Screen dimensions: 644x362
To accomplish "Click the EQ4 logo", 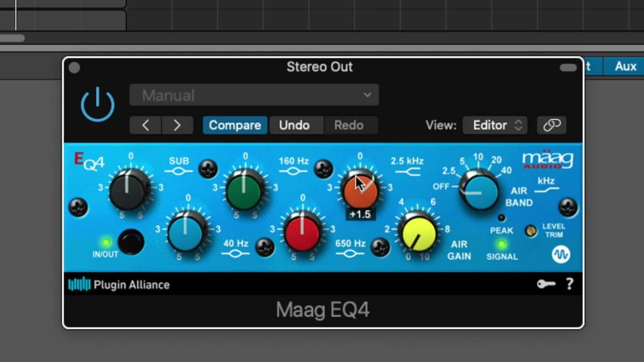I will point(89,160).
